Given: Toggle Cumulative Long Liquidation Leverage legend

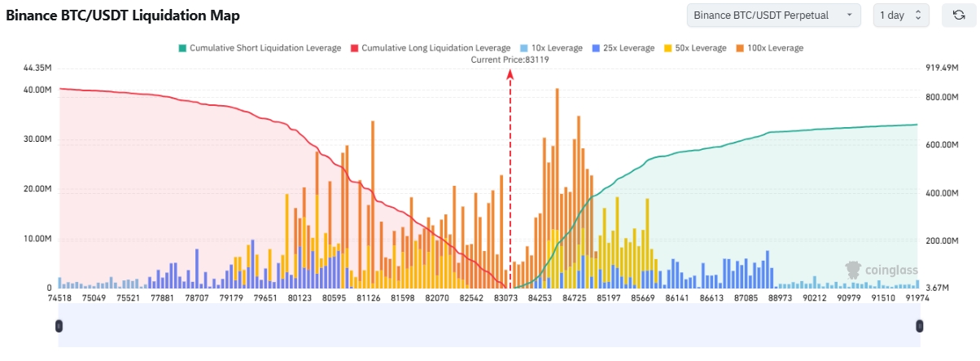Looking at the screenshot, I should coord(430,48).
